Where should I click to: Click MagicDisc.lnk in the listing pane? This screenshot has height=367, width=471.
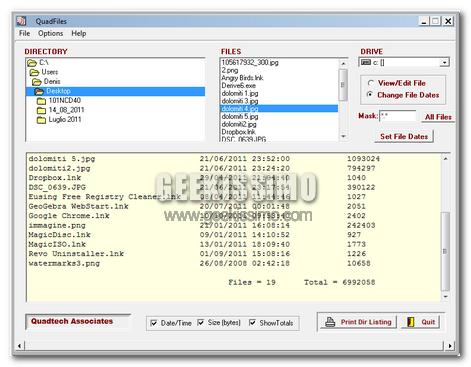pyautogui.click(x=60, y=235)
